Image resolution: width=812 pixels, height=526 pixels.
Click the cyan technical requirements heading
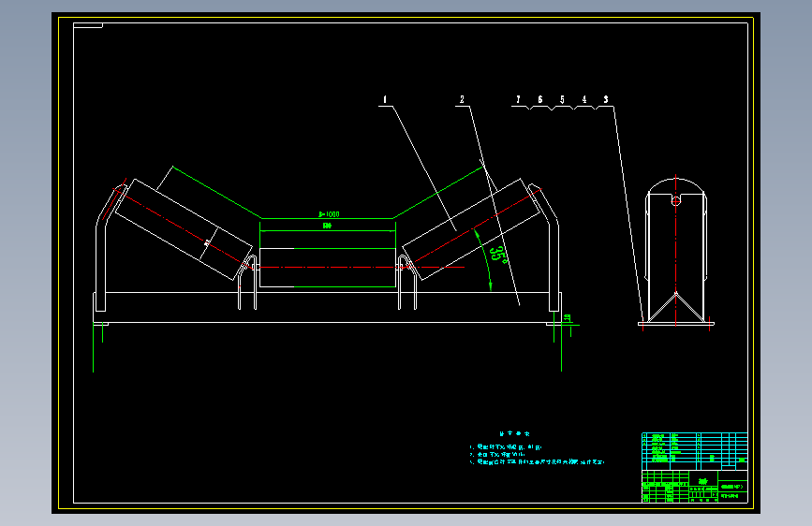pos(514,434)
